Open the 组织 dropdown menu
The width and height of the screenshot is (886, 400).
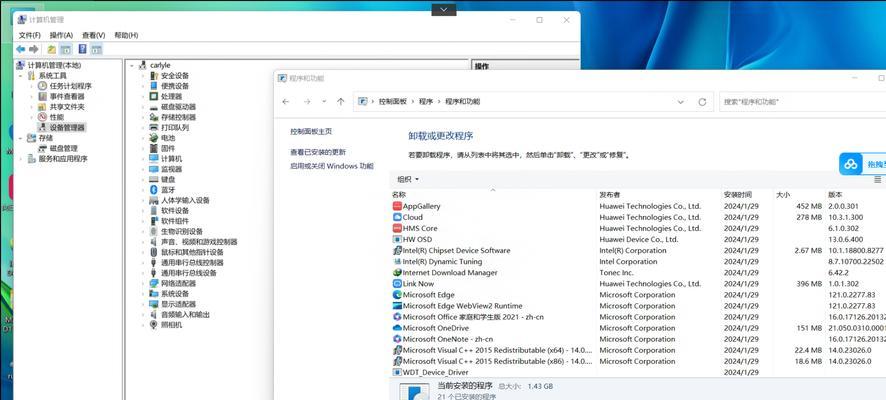(408, 180)
